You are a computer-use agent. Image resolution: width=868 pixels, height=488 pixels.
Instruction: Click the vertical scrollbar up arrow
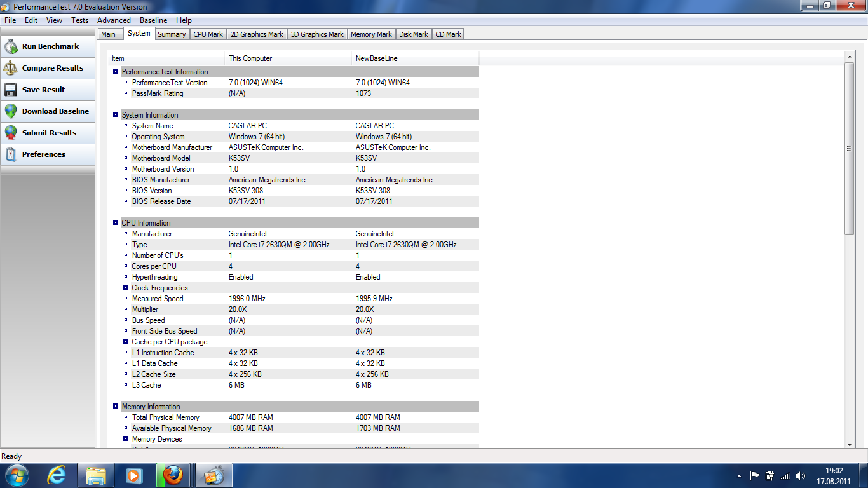[x=850, y=57]
